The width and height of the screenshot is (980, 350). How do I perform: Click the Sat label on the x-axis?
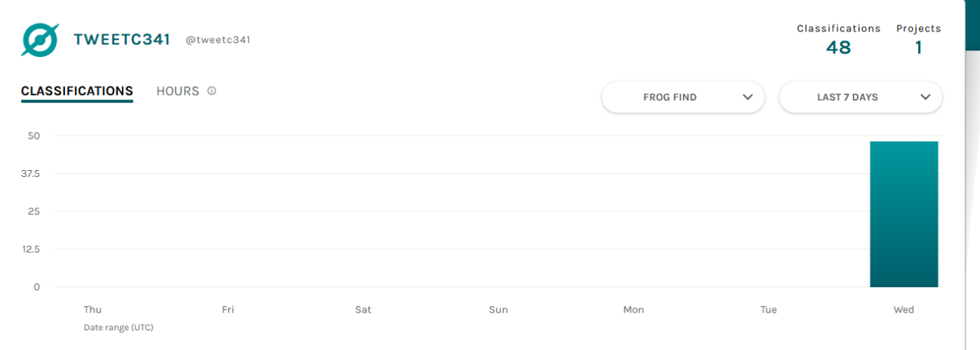tap(363, 309)
